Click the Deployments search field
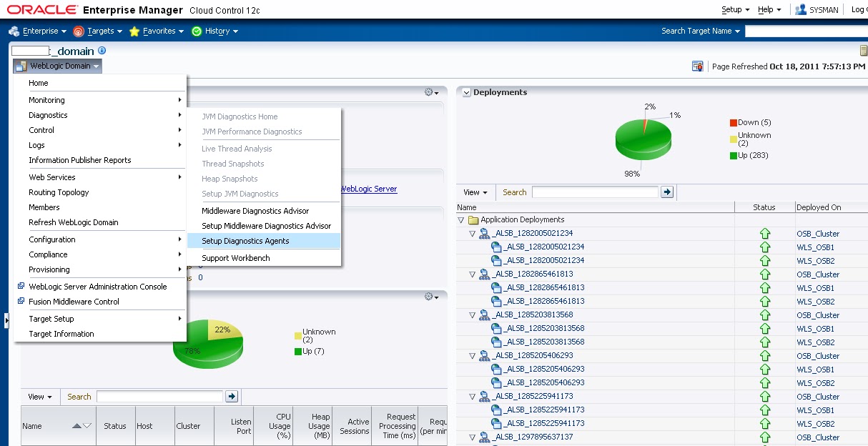The width and height of the screenshot is (868, 446). coord(595,192)
